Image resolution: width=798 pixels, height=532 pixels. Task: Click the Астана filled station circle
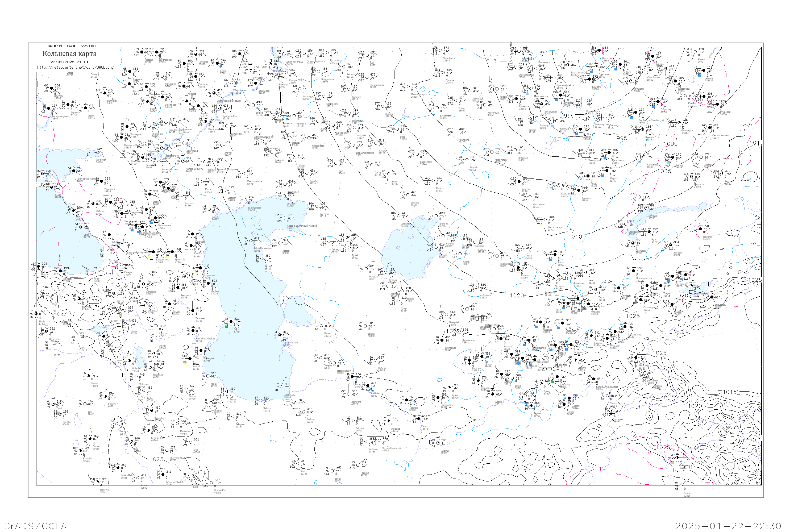tap(580, 129)
